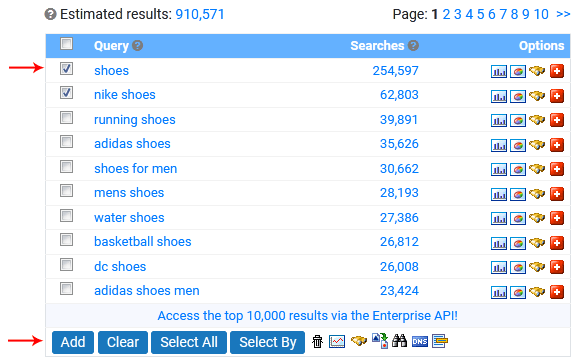Image resolution: width=580 pixels, height=360 pixels.
Task: Click searches value 62,803
Action: click(399, 95)
